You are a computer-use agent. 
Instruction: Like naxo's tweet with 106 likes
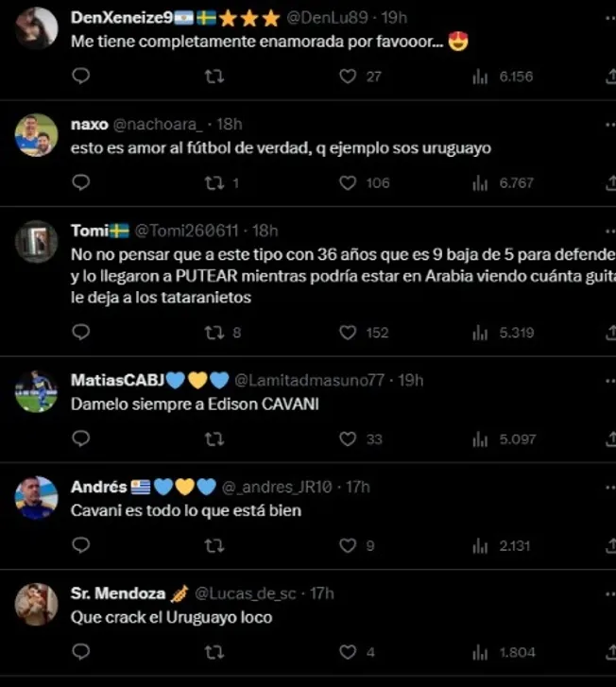pyautogui.click(x=348, y=182)
